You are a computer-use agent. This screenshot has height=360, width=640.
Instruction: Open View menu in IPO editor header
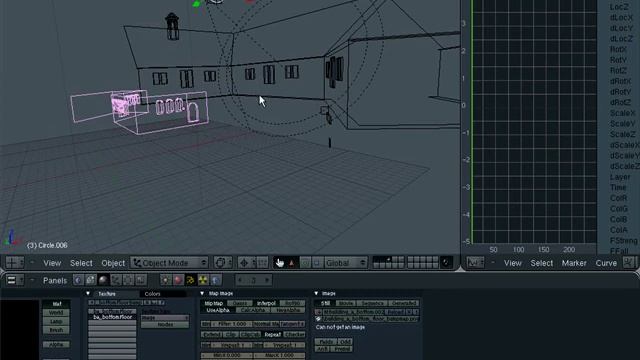coord(513,263)
